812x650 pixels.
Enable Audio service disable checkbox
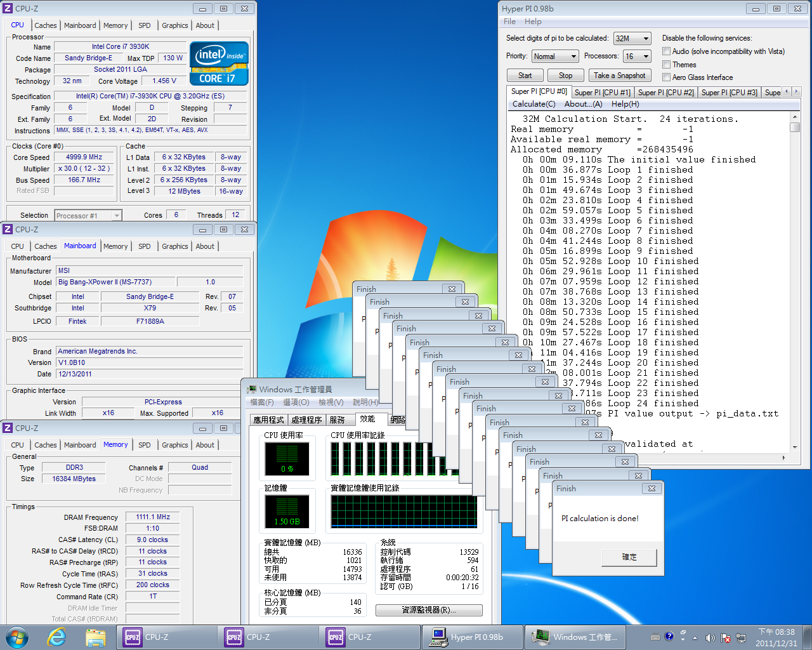point(667,51)
